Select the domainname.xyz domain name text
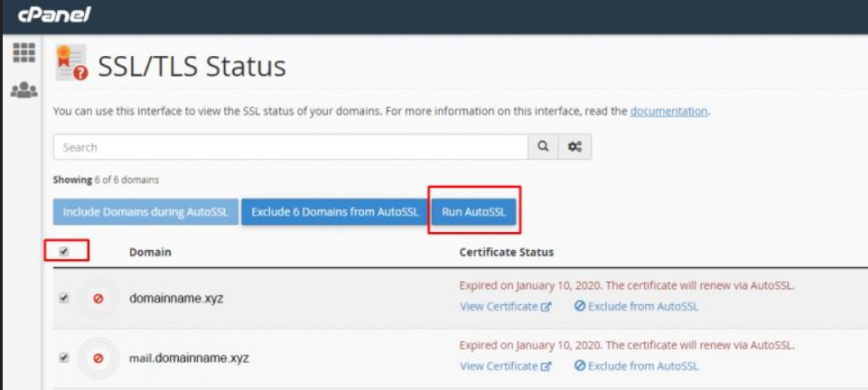The image size is (868, 390). (x=176, y=299)
